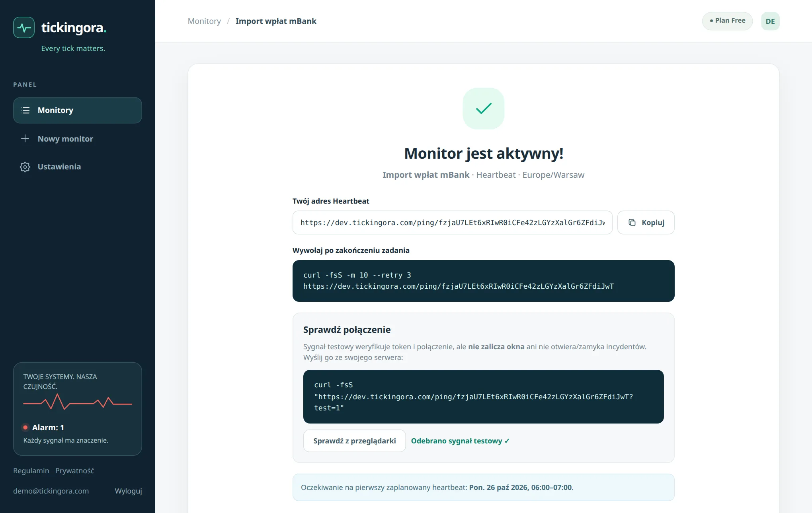812x513 pixels.
Task: Click 'Wywołaj po zakończeniu zadania' label
Action: tap(351, 251)
